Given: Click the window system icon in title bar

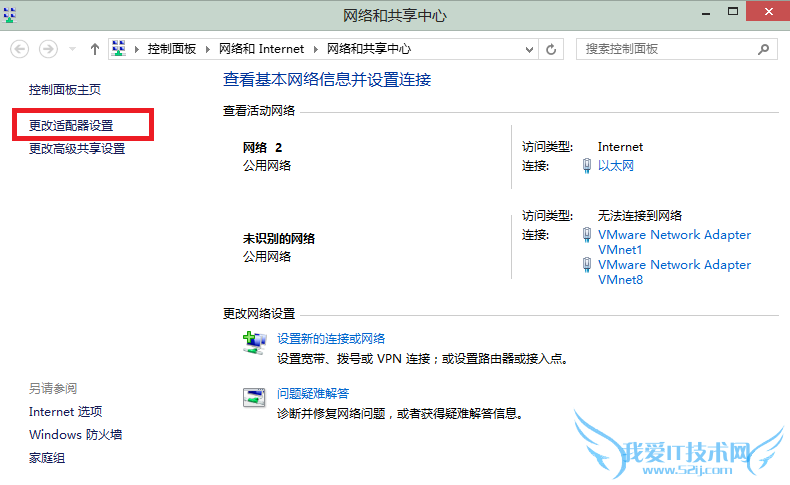Looking at the screenshot, I should pyautogui.click(x=10, y=15).
